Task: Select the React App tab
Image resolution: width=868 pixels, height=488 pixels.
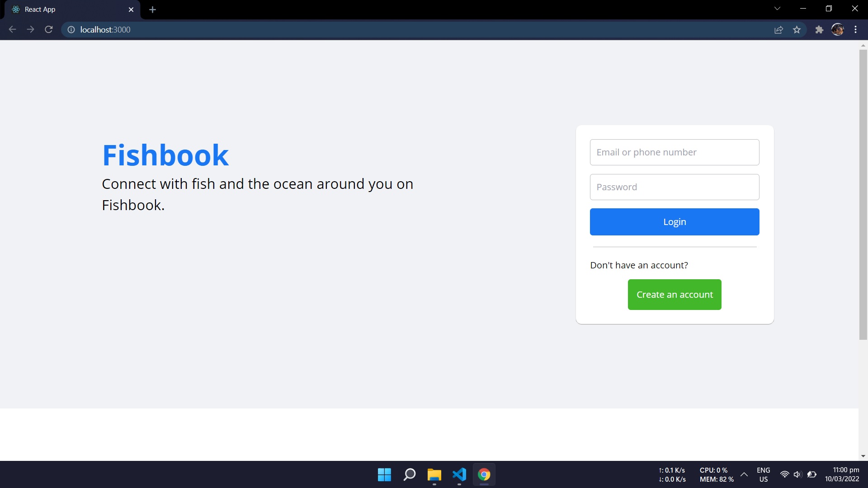Action: coord(72,9)
